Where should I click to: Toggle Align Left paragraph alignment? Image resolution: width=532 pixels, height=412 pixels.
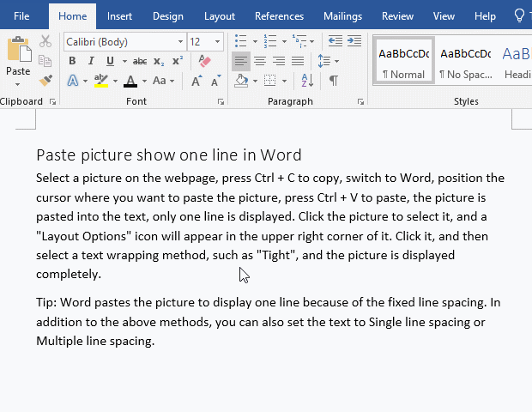tap(241, 61)
